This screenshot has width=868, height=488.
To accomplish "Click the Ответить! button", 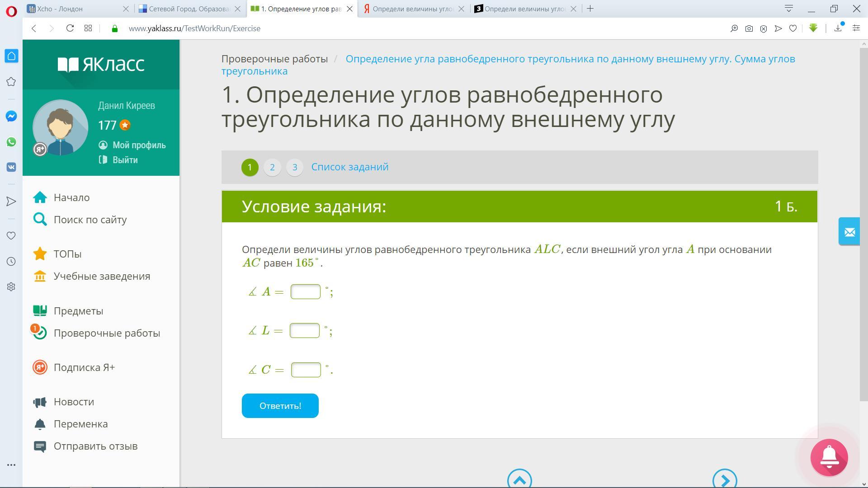I will tap(280, 406).
